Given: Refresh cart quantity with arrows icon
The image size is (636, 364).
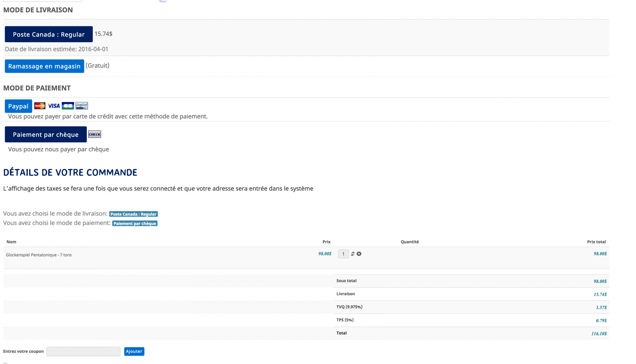Looking at the screenshot, I should tap(353, 254).
